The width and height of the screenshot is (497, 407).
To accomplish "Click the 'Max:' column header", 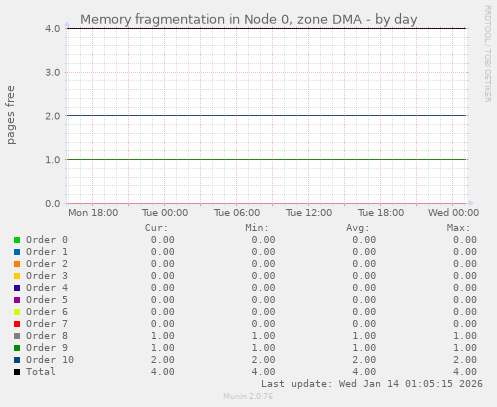I will pos(458,228).
